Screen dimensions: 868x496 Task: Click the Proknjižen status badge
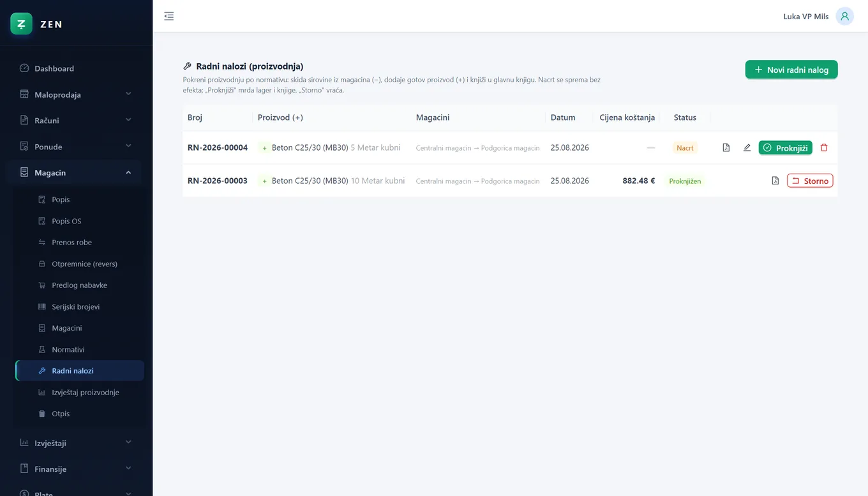click(685, 181)
